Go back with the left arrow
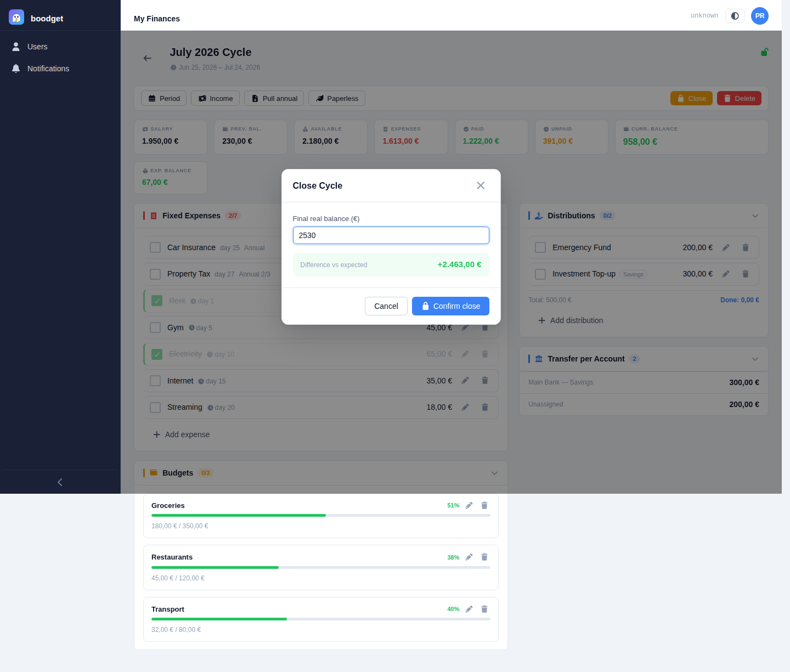 [x=147, y=58]
